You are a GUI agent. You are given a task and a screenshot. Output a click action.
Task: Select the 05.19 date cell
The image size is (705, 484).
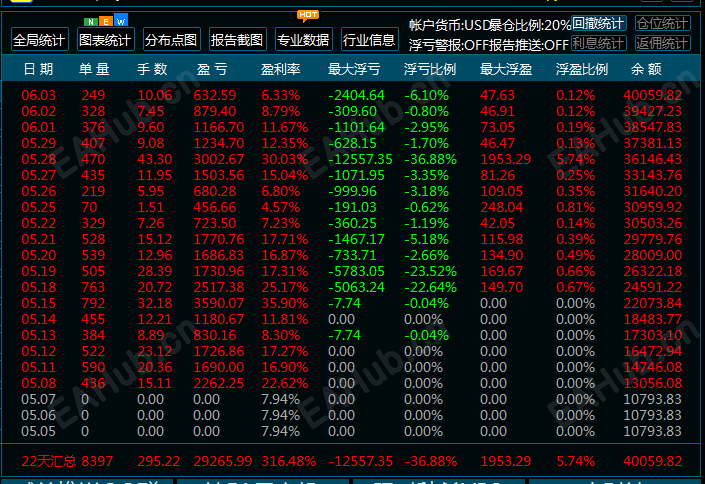[x=39, y=272]
